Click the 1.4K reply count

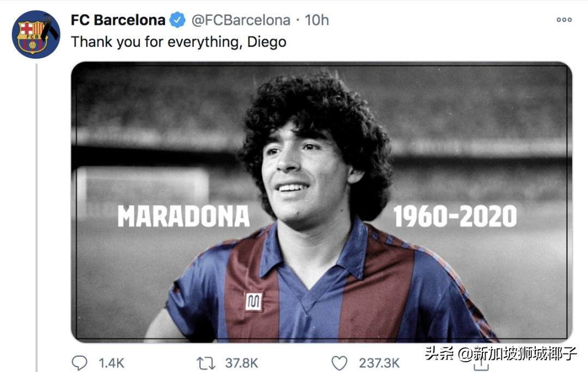[x=111, y=363]
